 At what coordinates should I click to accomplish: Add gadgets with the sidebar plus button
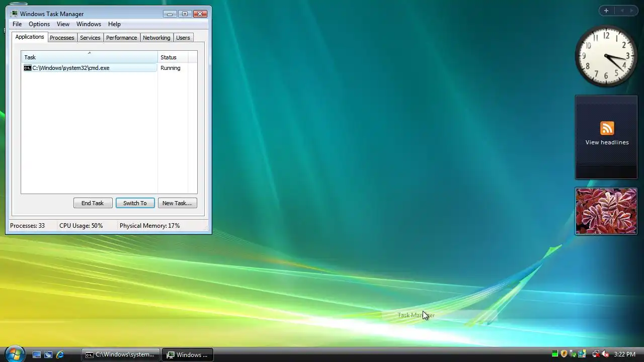click(x=606, y=11)
